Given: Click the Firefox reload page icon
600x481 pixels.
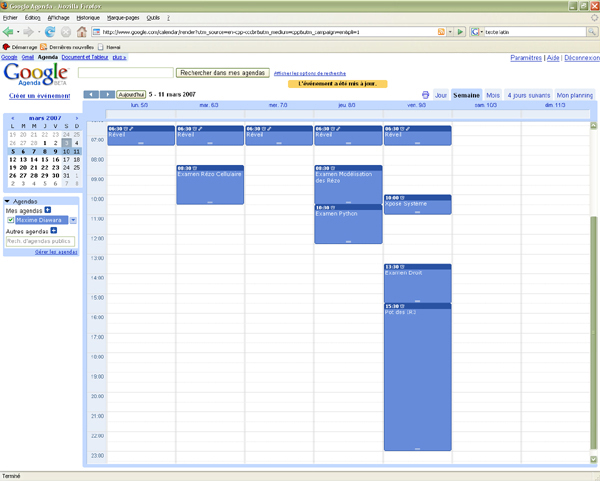Looking at the screenshot, I should [51, 32].
